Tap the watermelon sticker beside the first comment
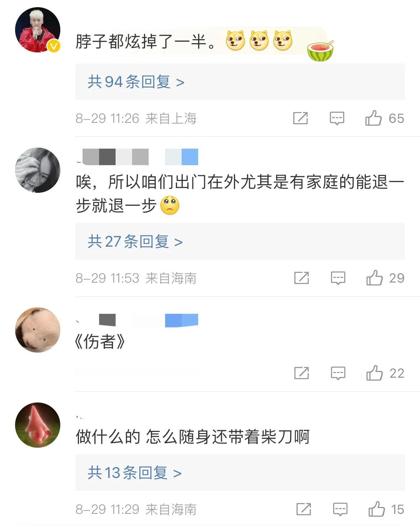Image resolution: width=420 pixels, height=526 pixels. tap(321, 51)
